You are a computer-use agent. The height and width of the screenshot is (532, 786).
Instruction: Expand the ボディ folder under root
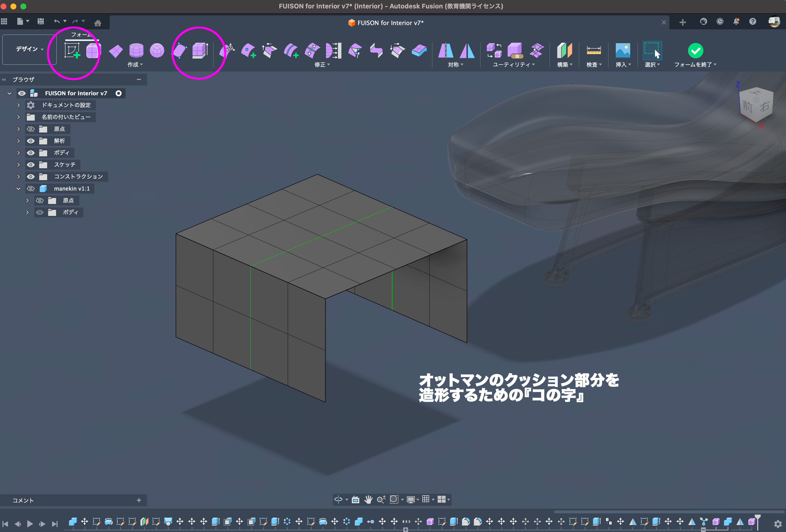pyautogui.click(x=19, y=153)
